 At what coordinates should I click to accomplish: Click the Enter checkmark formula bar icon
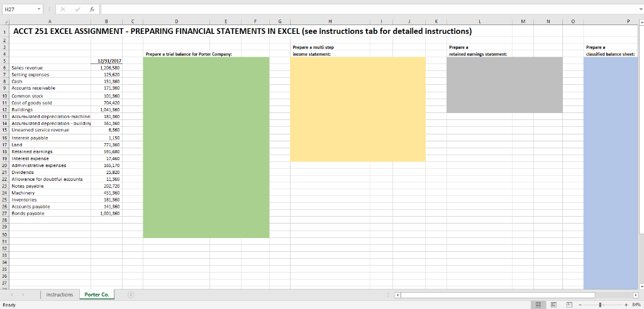click(x=77, y=9)
